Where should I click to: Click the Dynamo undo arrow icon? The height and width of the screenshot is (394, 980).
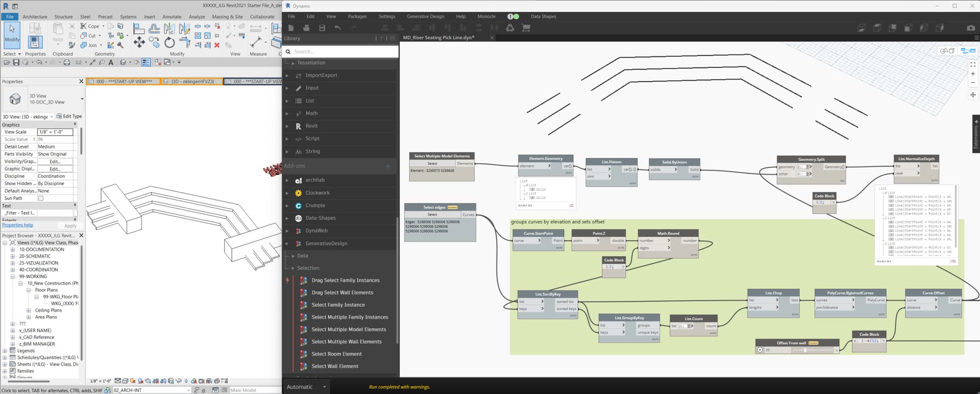pyautogui.click(x=337, y=28)
